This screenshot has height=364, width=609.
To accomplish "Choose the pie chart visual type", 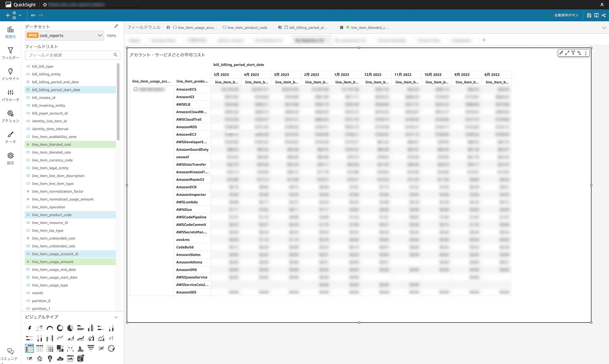I will coord(70,328).
